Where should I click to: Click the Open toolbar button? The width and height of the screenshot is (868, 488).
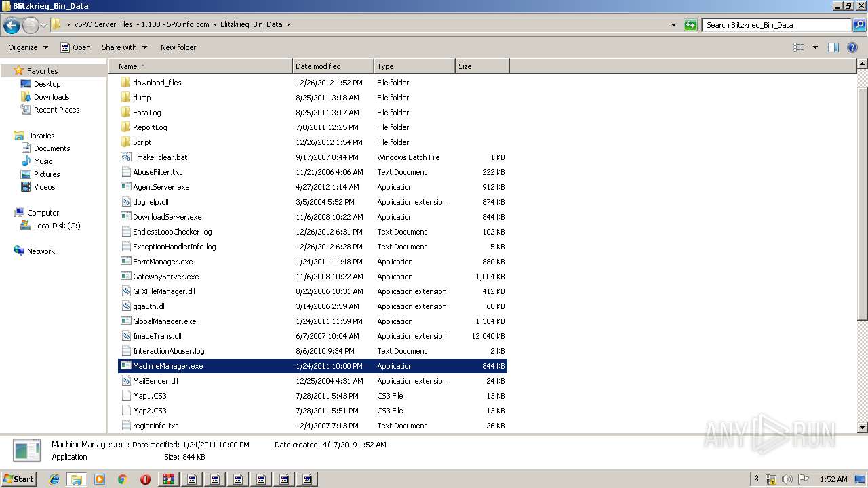[75, 47]
